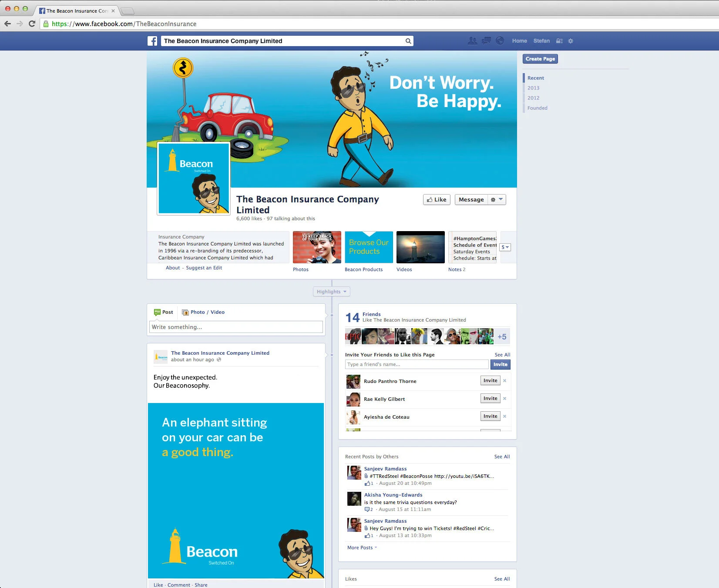Image resolution: width=719 pixels, height=588 pixels.
Task: Open the friend requests icon
Action: tap(472, 40)
